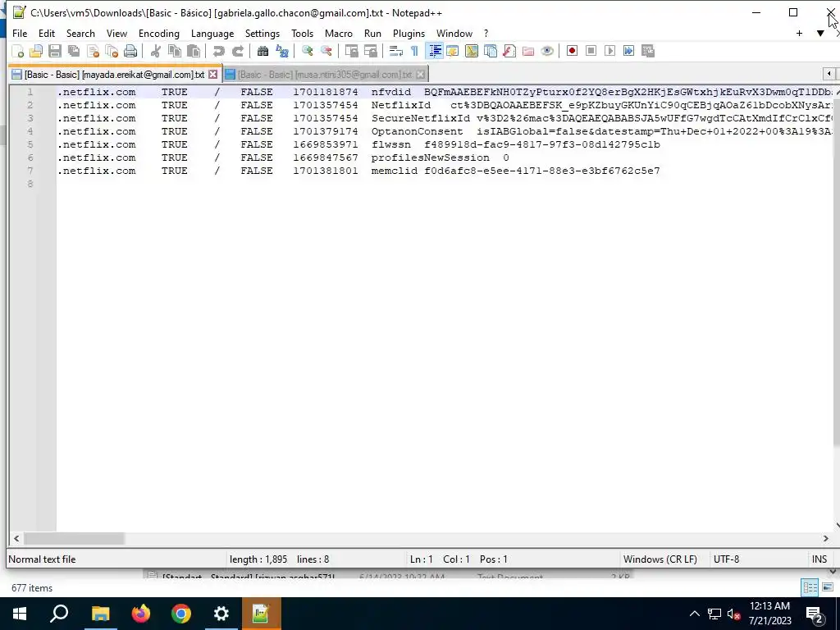Open the Replace dialog icon
840x630 pixels.
tap(282, 51)
